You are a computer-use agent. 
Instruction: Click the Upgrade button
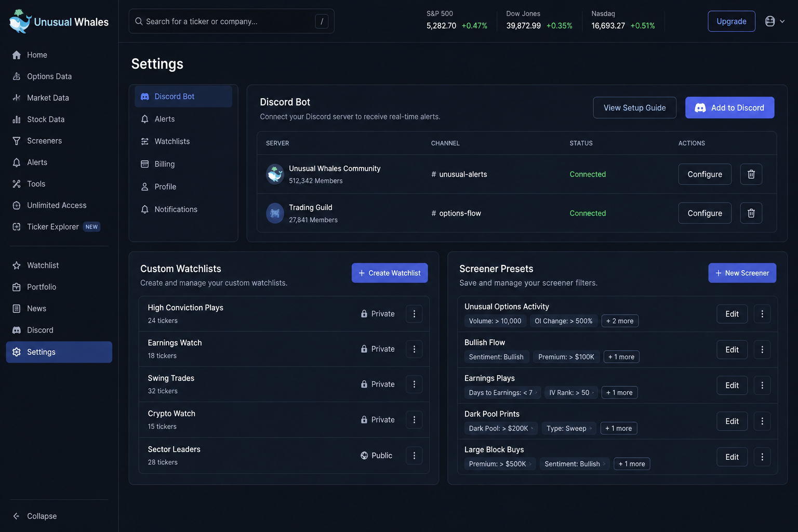click(731, 21)
